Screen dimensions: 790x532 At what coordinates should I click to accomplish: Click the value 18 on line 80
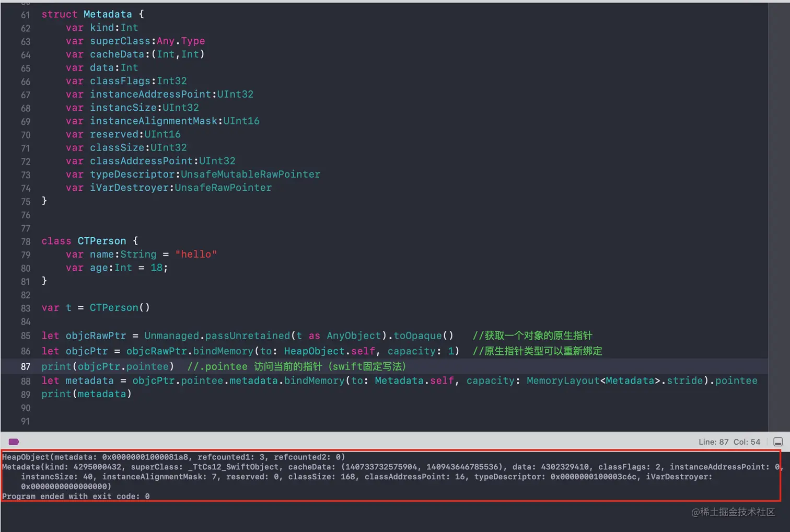click(157, 268)
